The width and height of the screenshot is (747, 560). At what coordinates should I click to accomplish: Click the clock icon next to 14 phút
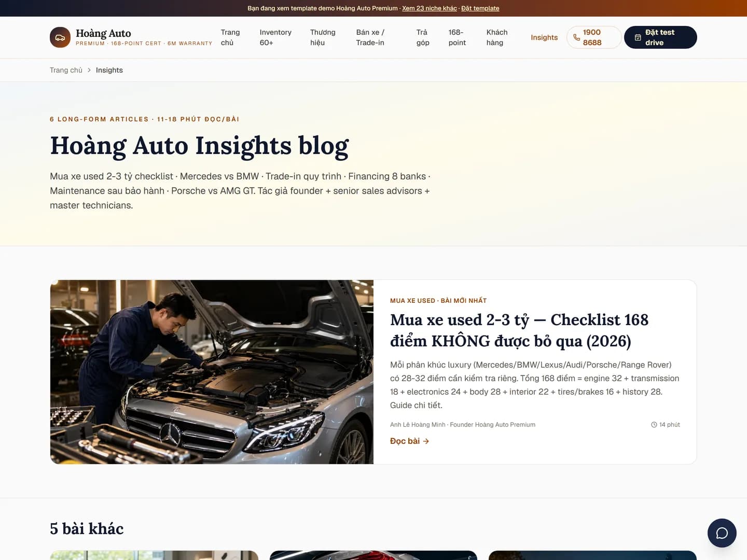(x=654, y=425)
